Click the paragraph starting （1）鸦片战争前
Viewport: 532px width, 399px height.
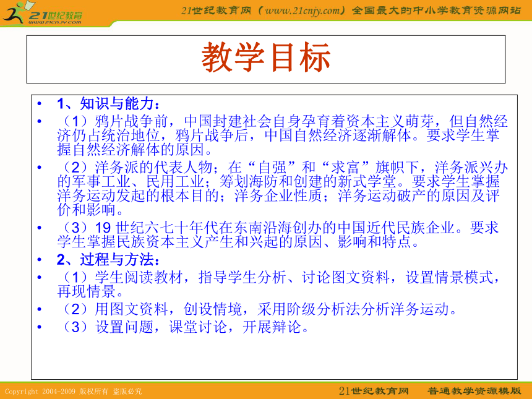pyautogui.click(x=282, y=135)
